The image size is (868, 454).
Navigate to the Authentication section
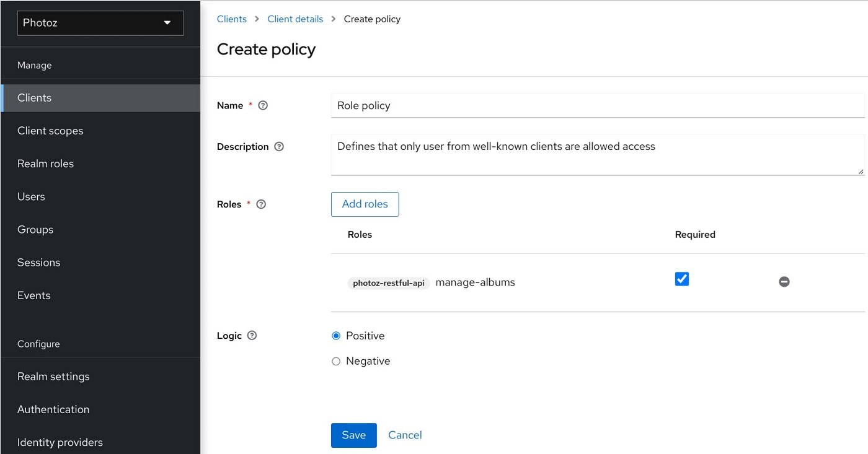coord(53,409)
